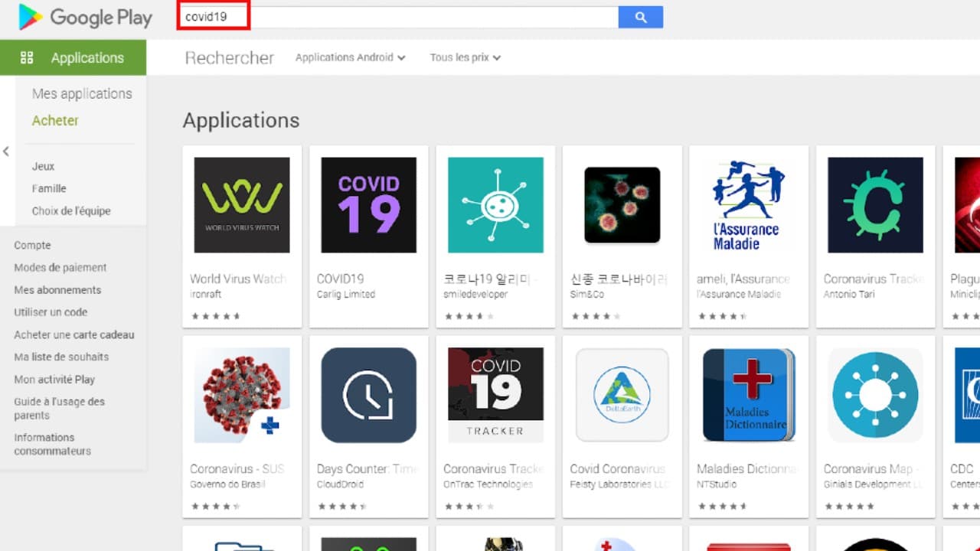Image resolution: width=980 pixels, height=551 pixels.
Task: Open the Coronavirus - SUS app icon
Action: (242, 395)
